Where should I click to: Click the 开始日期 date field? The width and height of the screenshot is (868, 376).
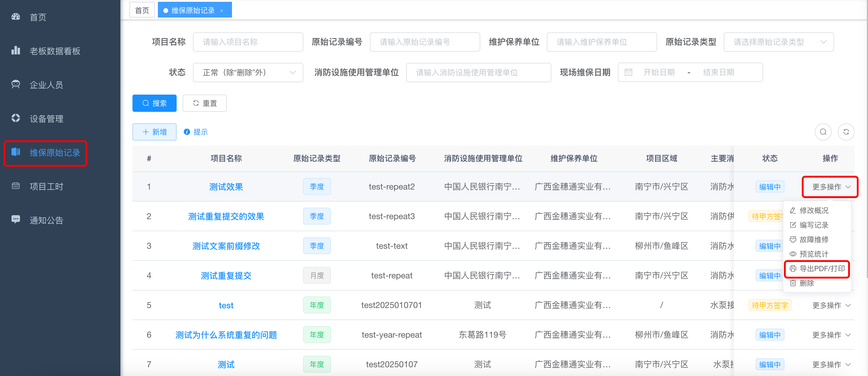pyautogui.click(x=659, y=72)
